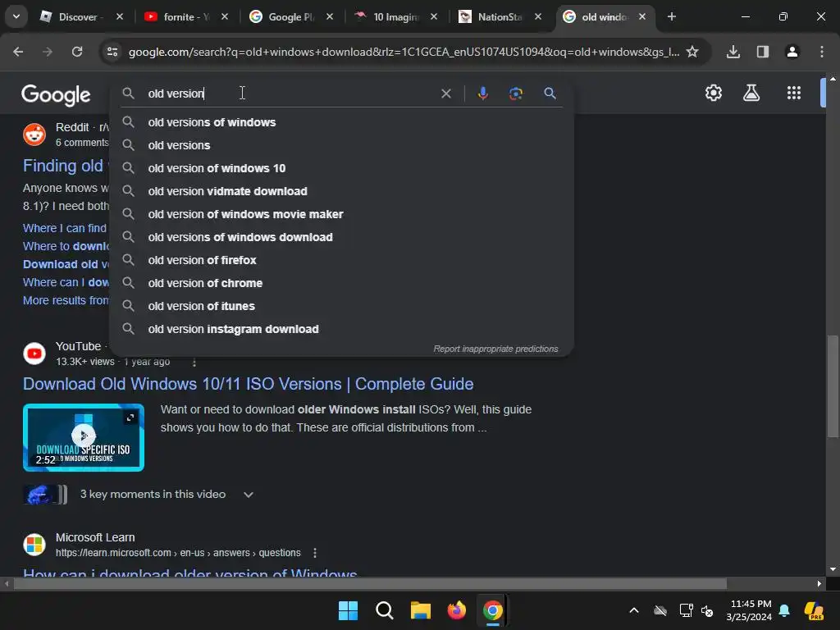This screenshot has width=840, height=630.
Task: Click the vertical page scrollbar thumb
Action: 833,386
